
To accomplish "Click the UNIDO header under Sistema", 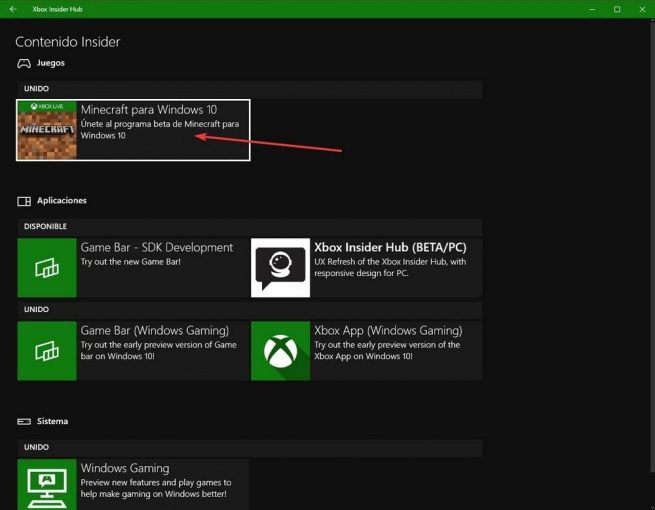I will click(249, 447).
